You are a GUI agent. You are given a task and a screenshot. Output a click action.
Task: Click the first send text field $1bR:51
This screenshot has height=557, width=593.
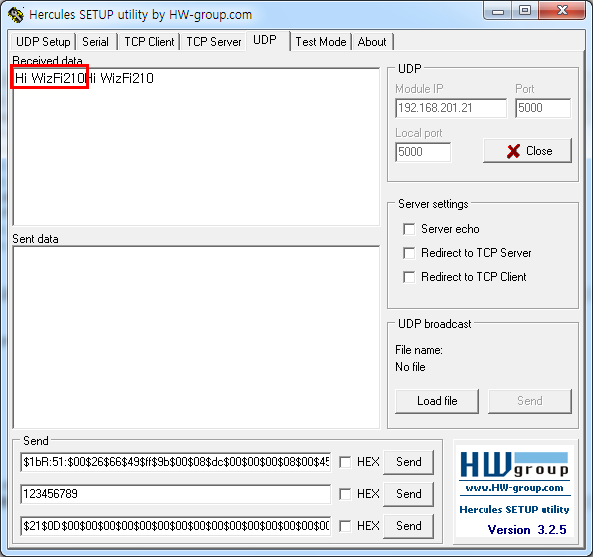click(x=176, y=462)
